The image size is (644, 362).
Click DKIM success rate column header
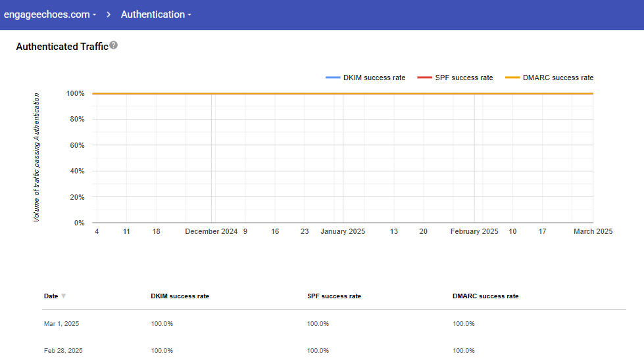pos(180,296)
